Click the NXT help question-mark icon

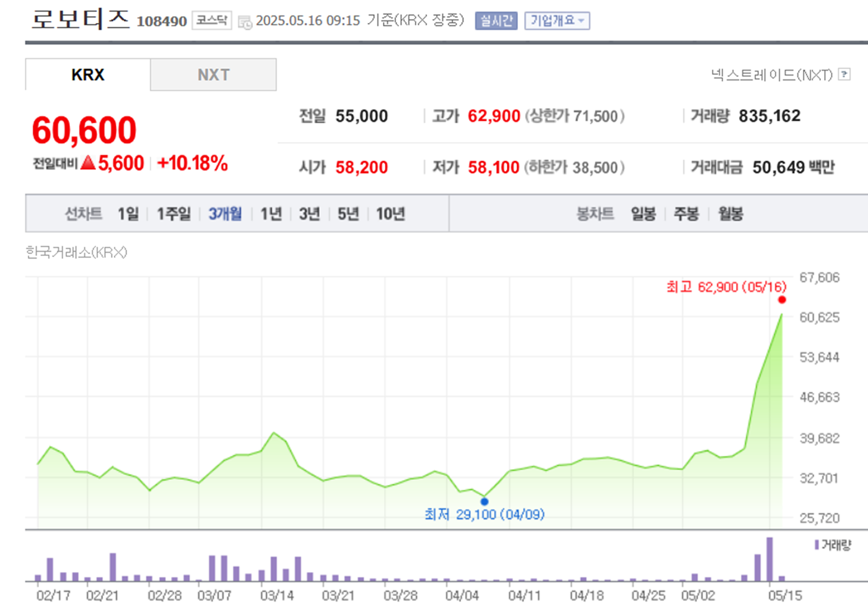tap(844, 74)
